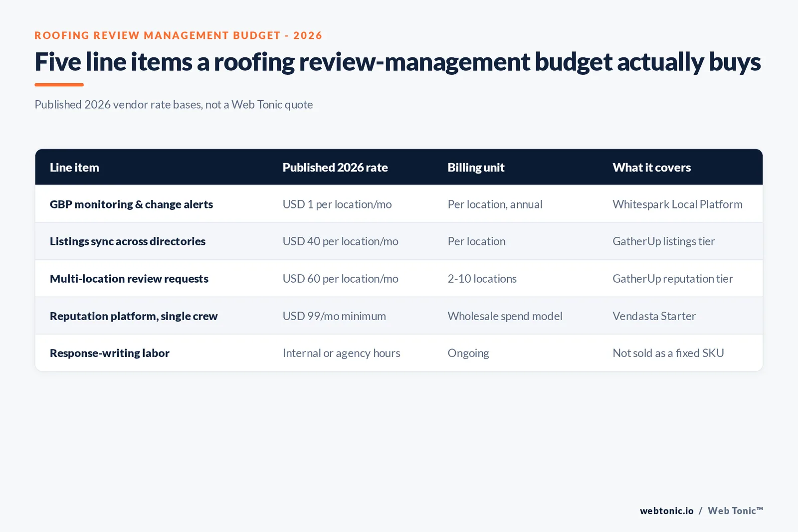Open the webtonic.io footer link
This screenshot has height=532, width=798.
pos(666,511)
